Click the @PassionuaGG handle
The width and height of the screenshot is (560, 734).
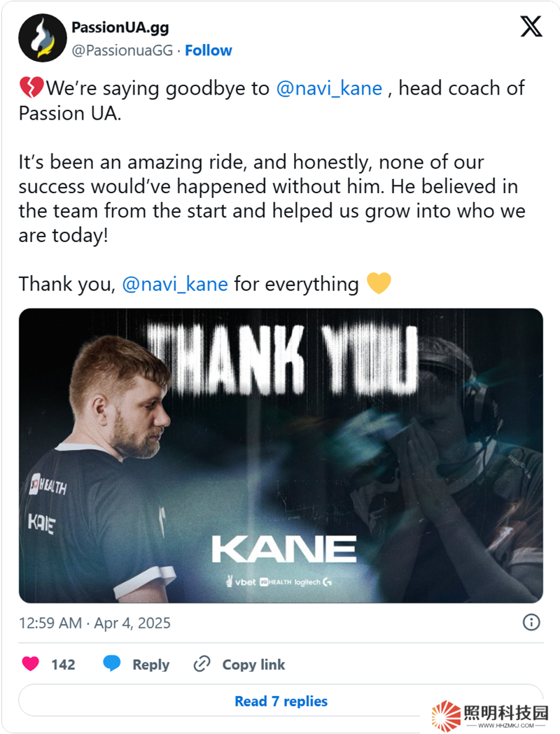tap(122, 50)
